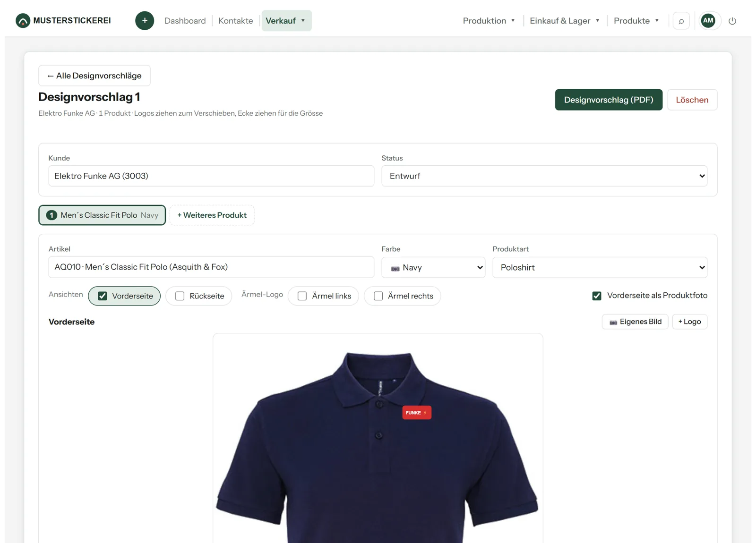Add a product via Weiteres Produkt

tap(212, 215)
